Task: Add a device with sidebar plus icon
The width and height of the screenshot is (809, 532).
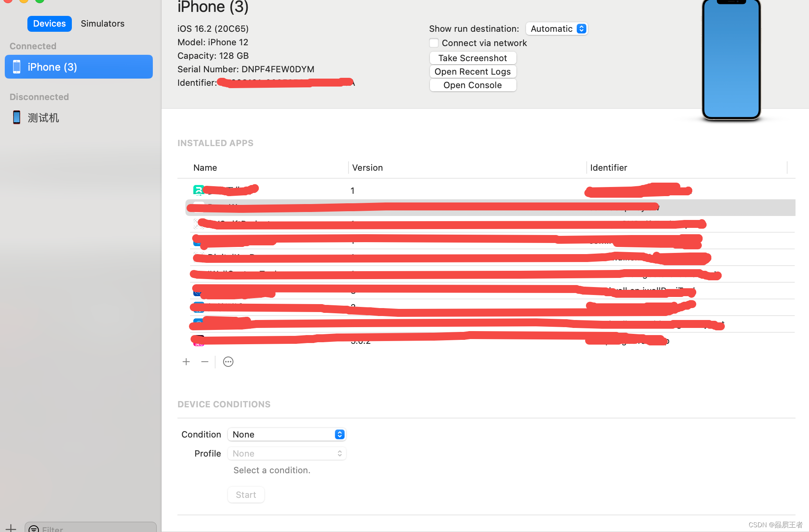Action: (x=11, y=528)
